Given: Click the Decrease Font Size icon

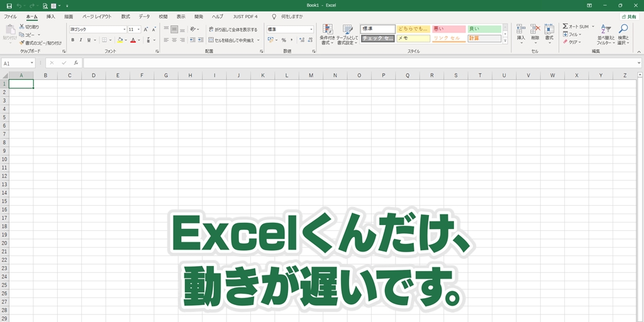Looking at the screenshot, I should 153,30.
